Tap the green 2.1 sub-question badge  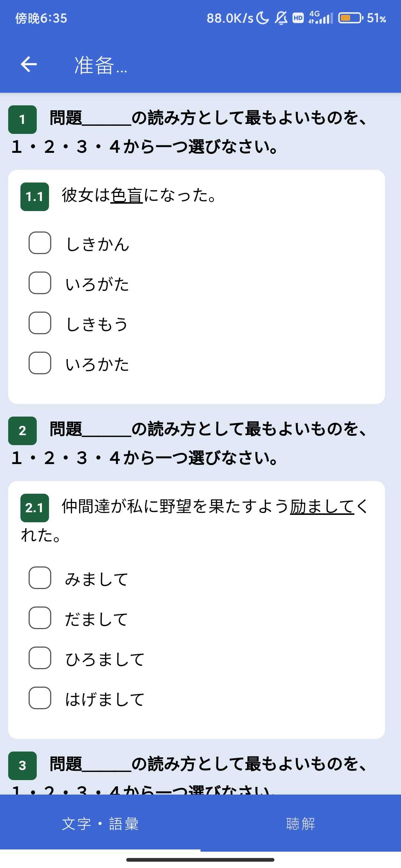click(35, 508)
